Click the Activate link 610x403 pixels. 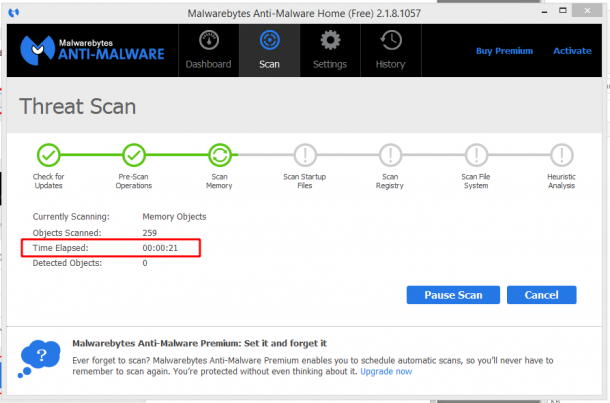click(572, 51)
